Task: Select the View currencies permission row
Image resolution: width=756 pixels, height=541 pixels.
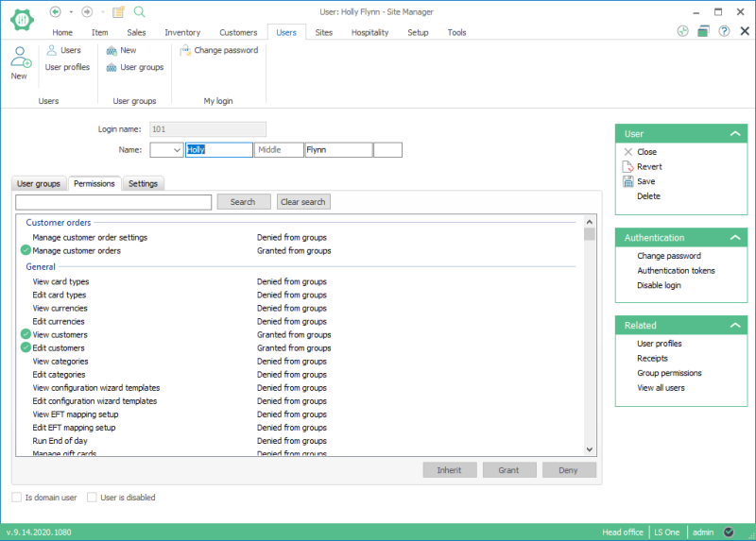Action: [300, 309]
